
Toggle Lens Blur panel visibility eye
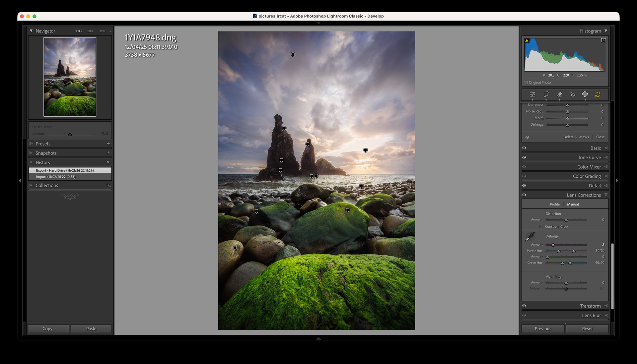pos(524,315)
